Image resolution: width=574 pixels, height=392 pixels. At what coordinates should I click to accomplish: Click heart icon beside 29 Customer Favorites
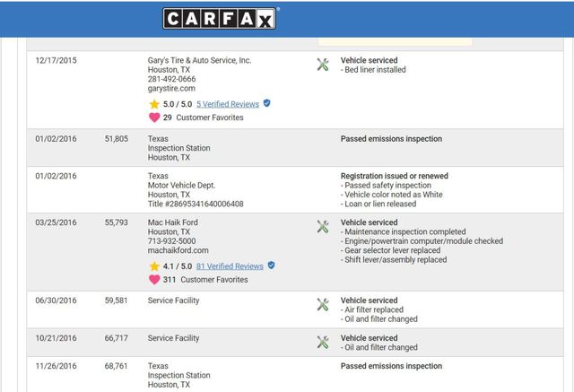pyautogui.click(x=154, y=118)
